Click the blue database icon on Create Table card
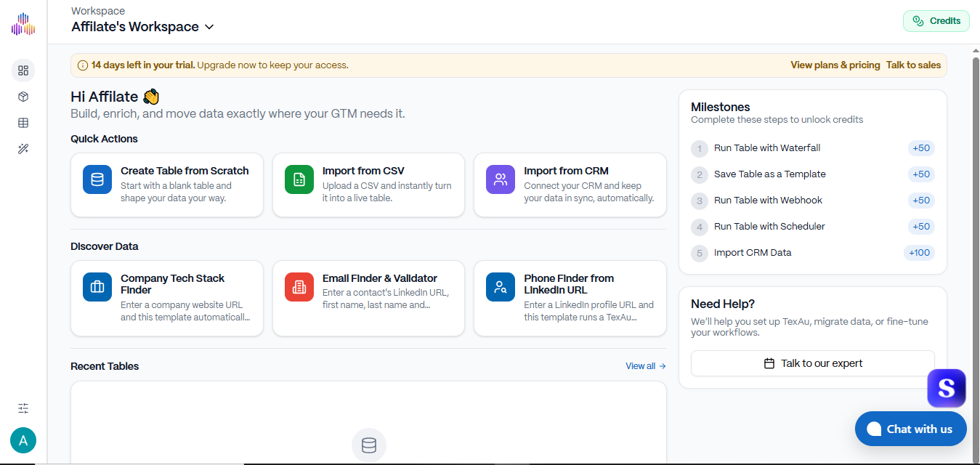This screenshot has height=465, width=980. [97, 179]
